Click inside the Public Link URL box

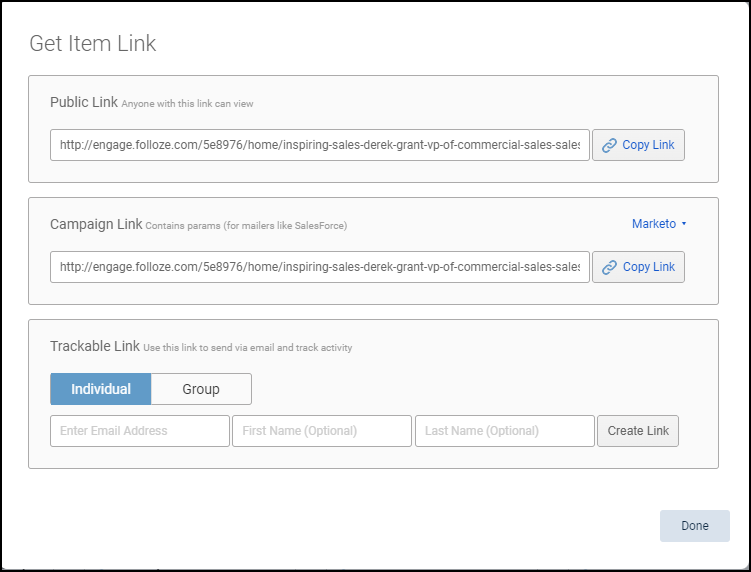[x=320, y=145]
